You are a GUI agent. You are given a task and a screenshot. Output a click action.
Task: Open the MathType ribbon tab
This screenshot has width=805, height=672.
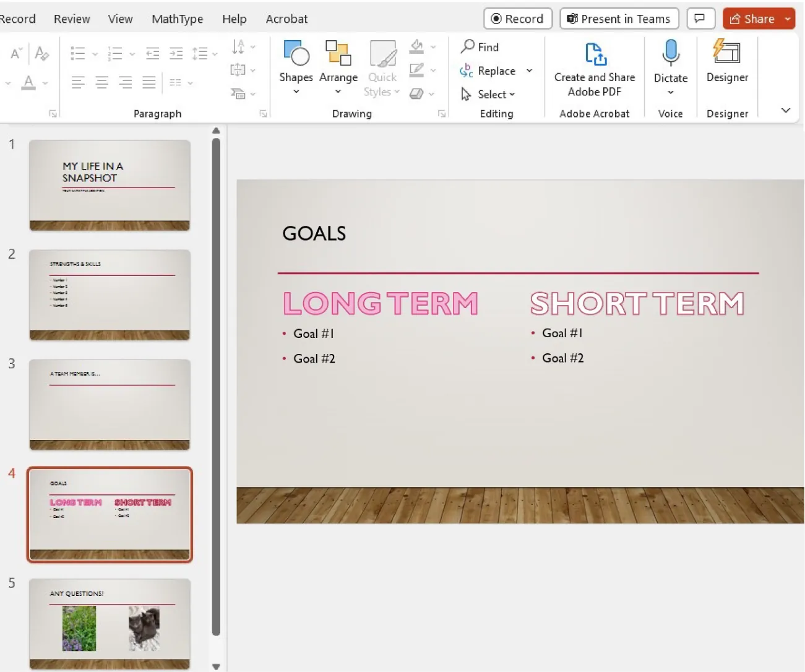tap(177, 19)
